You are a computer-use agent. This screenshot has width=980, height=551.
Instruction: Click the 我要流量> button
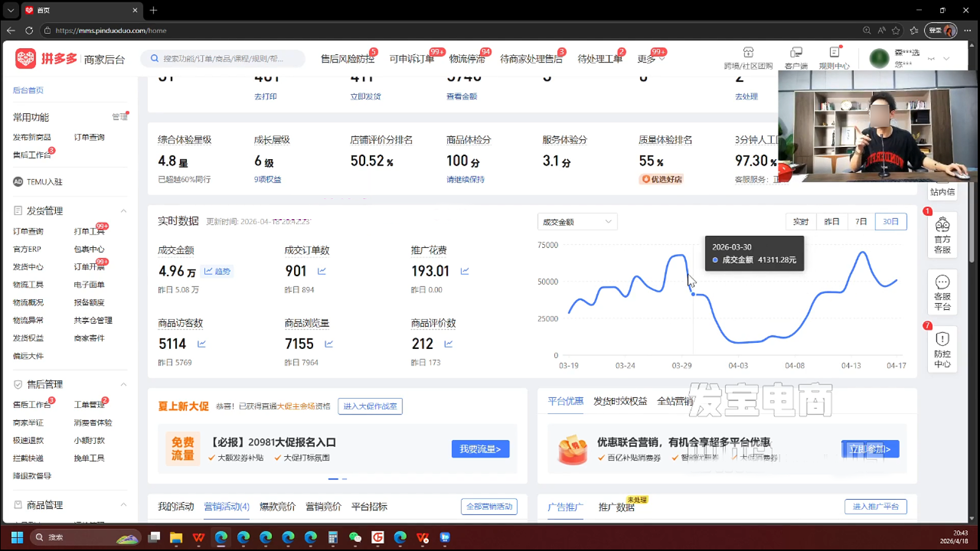coord(480,449)
